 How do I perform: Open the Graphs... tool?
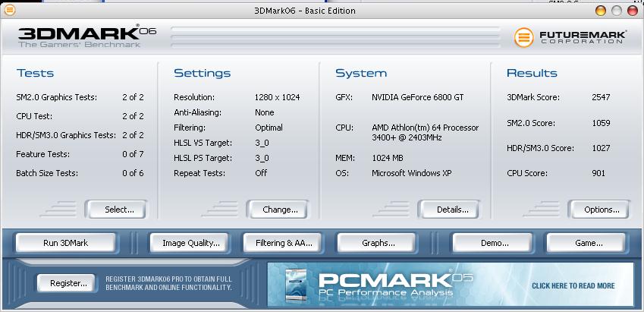(379, 243)
